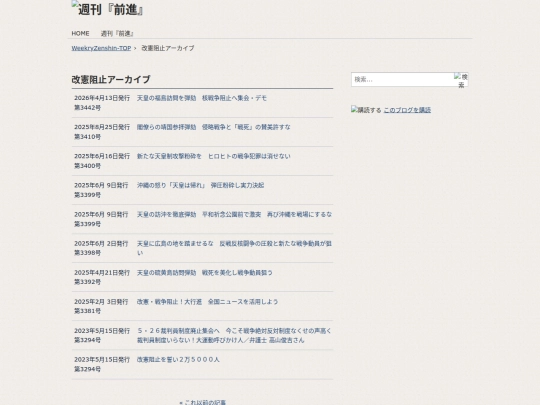The image size is (540, 405).
Task: Open article 天皇の訪沖を徹底弾劾
Action: [x=234, y=214]
